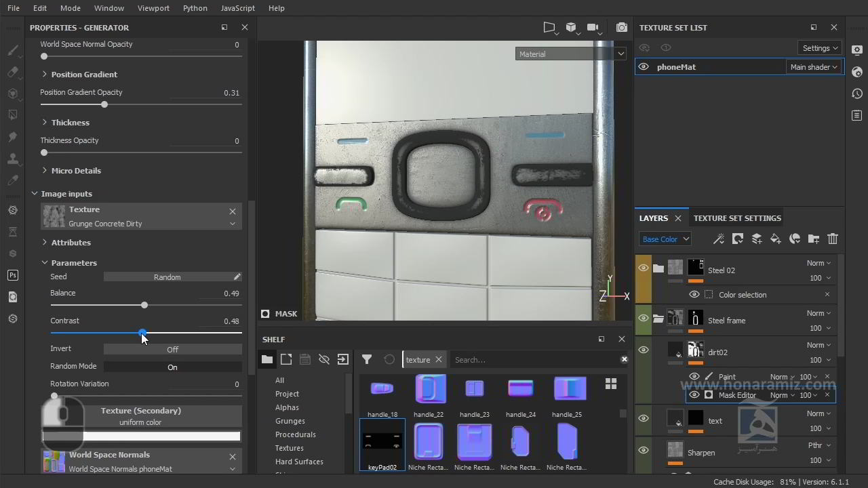Open the Settings dropdown in Texture Set List

(x=820, y=48)
